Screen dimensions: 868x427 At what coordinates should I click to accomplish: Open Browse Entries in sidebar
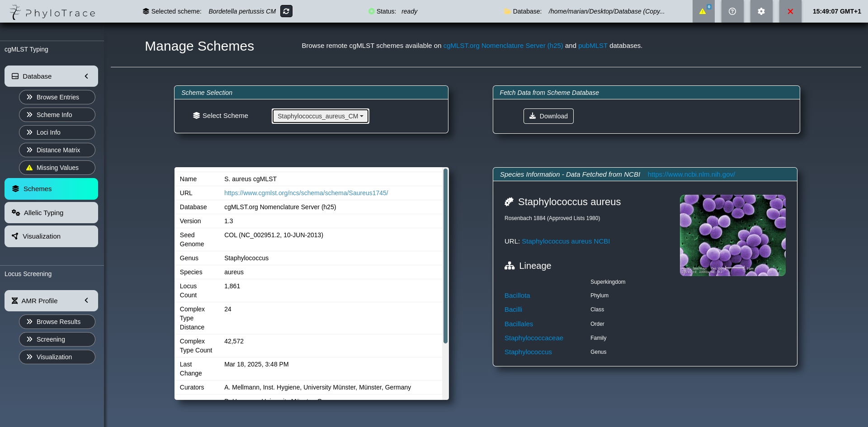coord(57,97)
